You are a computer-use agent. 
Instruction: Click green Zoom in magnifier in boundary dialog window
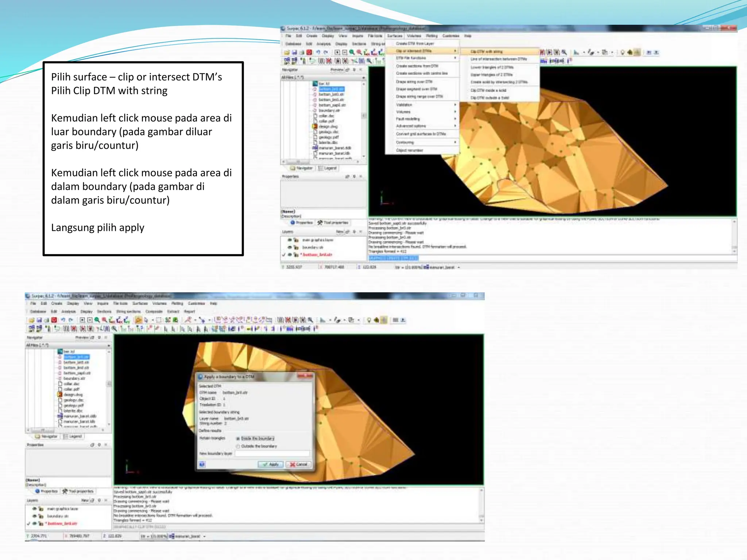click(97, 320)
